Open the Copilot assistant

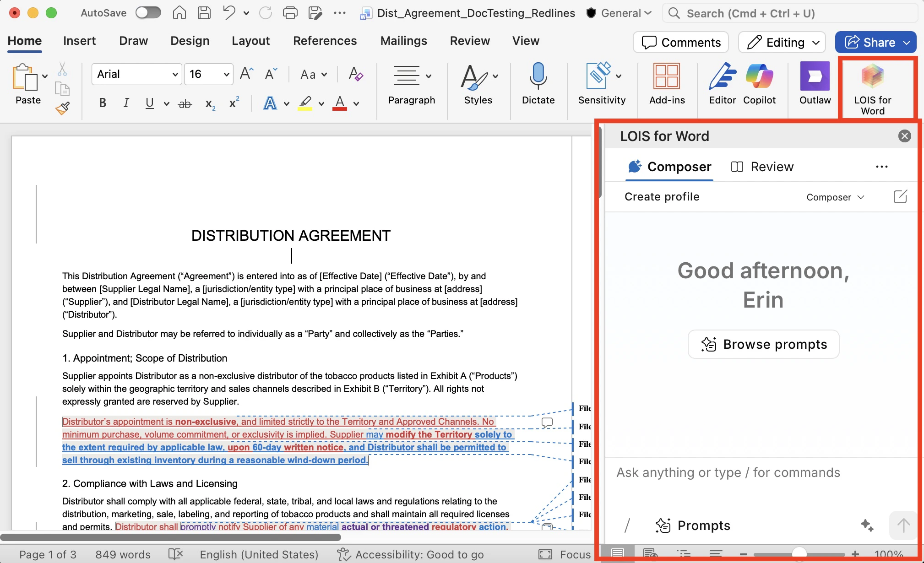pyautogui.click(x=759, y=84)
